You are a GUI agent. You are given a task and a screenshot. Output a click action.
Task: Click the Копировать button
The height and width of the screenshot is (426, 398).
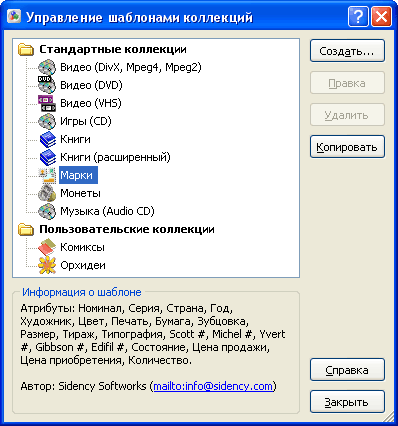pyautogui.click(x=347, y=147)
